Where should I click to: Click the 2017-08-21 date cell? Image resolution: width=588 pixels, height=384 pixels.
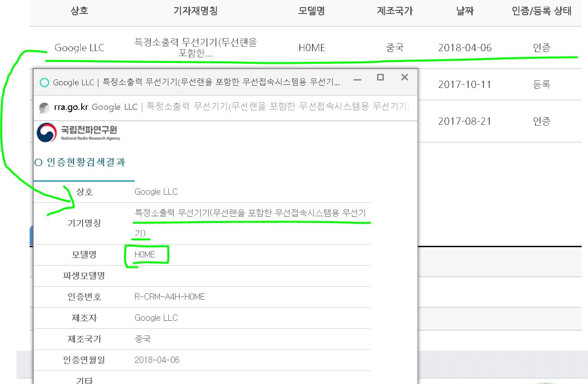click(x=465, y=121)
